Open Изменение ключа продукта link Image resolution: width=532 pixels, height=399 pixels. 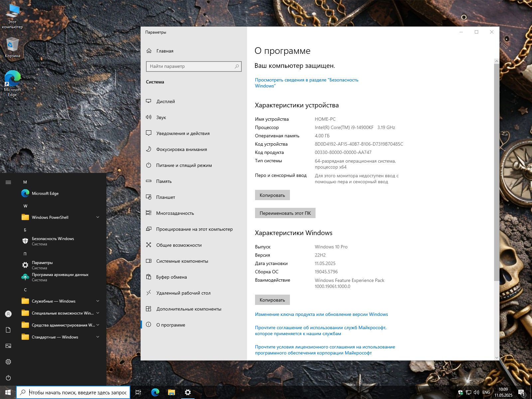point(322,314)
